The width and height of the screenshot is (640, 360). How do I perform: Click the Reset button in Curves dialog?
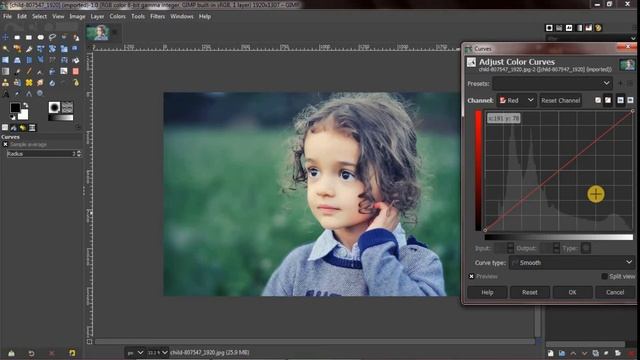pos(529,292)
